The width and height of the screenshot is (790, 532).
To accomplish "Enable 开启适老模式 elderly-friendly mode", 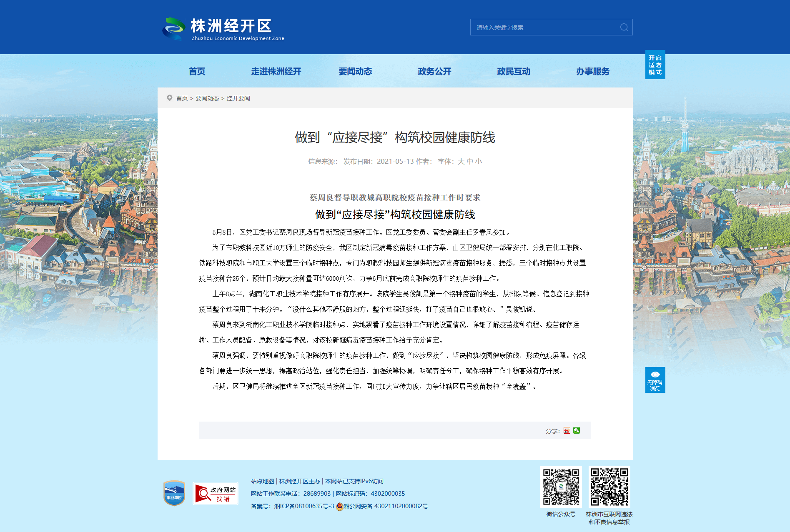I will [x=655, y=65].
